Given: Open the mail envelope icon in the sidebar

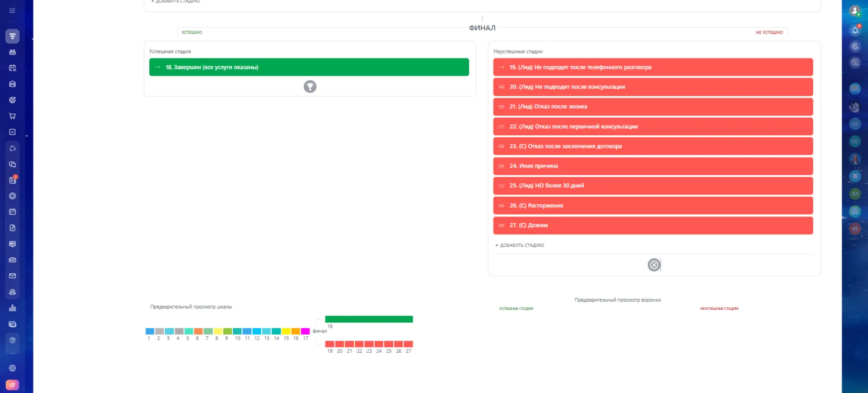Looking at the screenshot, I should coord(12,276).
